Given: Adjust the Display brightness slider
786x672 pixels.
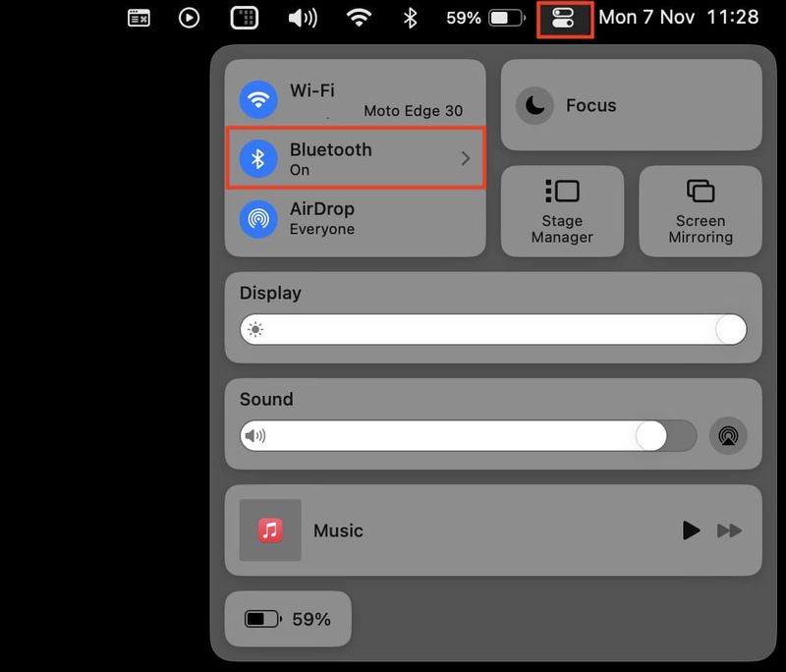Looking at the screenshot, I should pyautogui.click(x=493, y=329).
